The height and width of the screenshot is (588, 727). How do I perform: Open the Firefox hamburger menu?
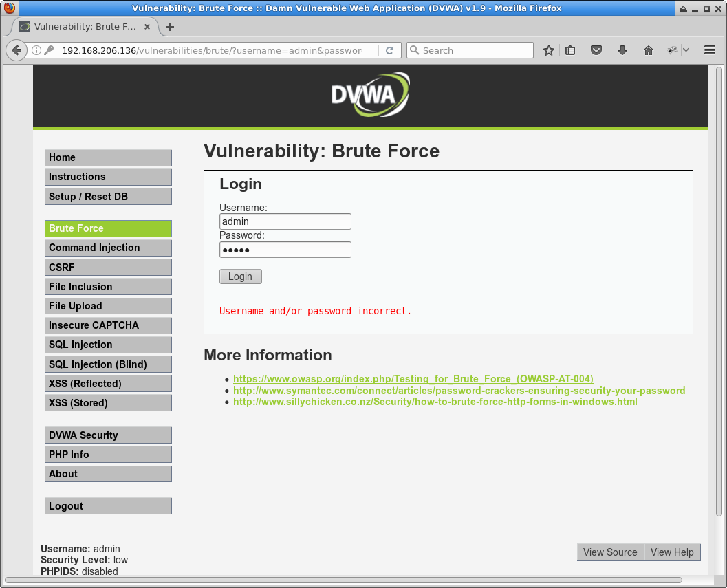point(709,50)
